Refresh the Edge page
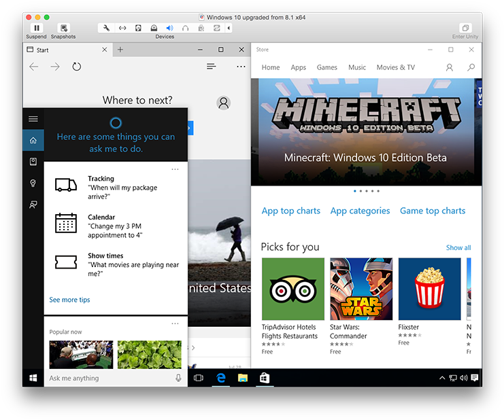 [x=76, y=67]
